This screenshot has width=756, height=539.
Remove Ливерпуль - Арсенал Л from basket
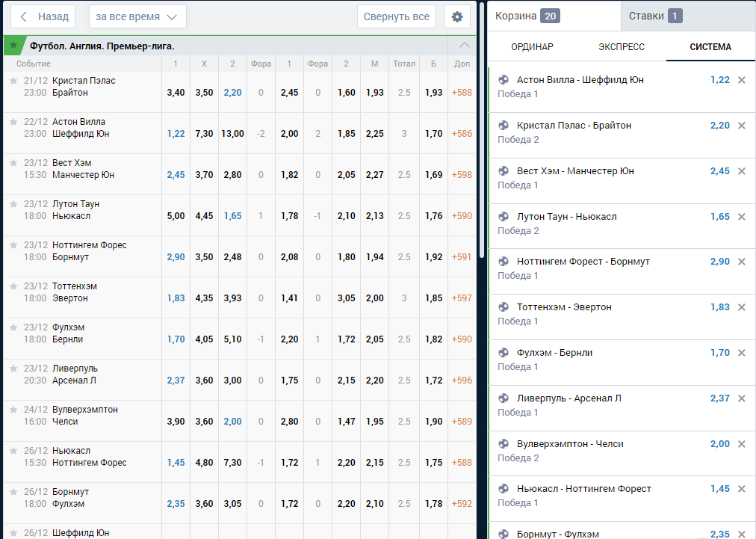coord(742,398)
